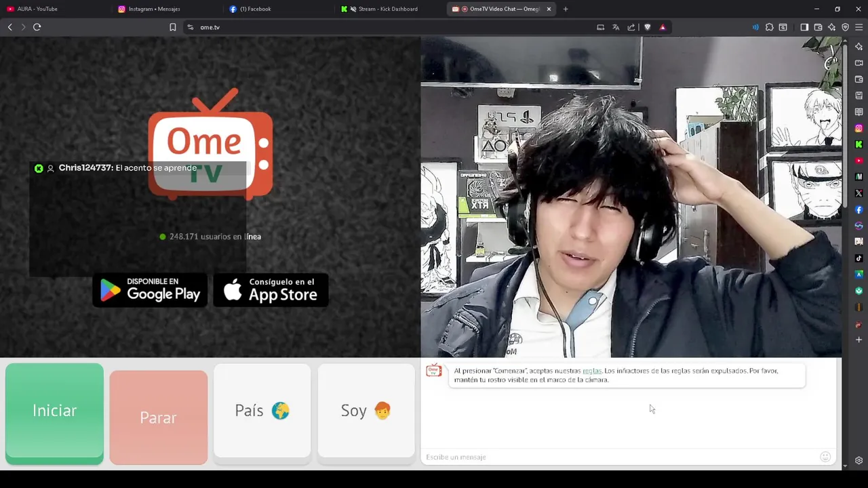Switch to the (1) Facebook tab
Screen dimensions: 868x488
click(278, 9)
